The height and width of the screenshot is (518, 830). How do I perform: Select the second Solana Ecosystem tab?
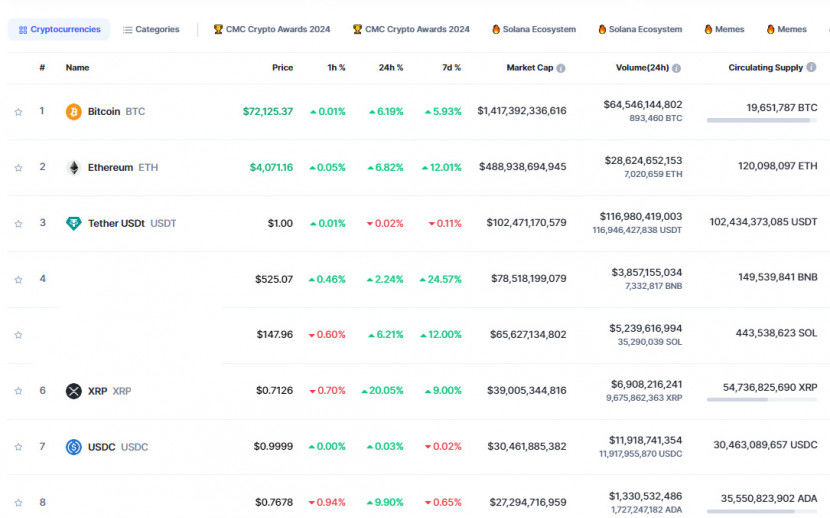[x=640, y=30]
